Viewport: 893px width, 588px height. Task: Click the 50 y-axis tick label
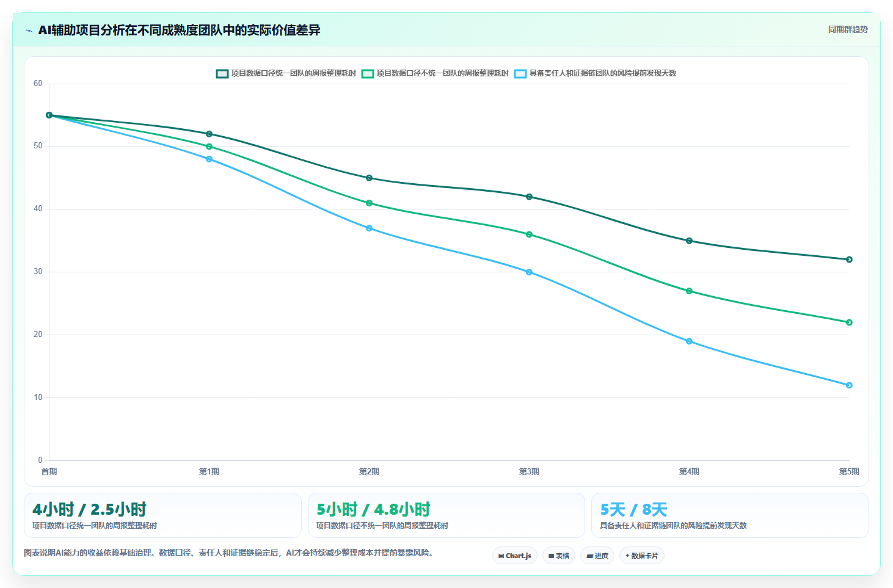(x=38, y=146)
